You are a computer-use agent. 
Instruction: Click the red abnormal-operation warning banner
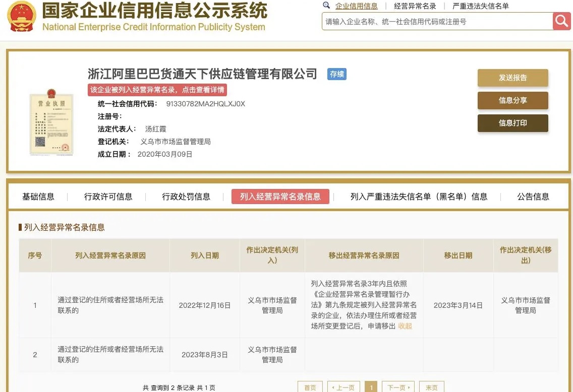click(x=157, y=90)
